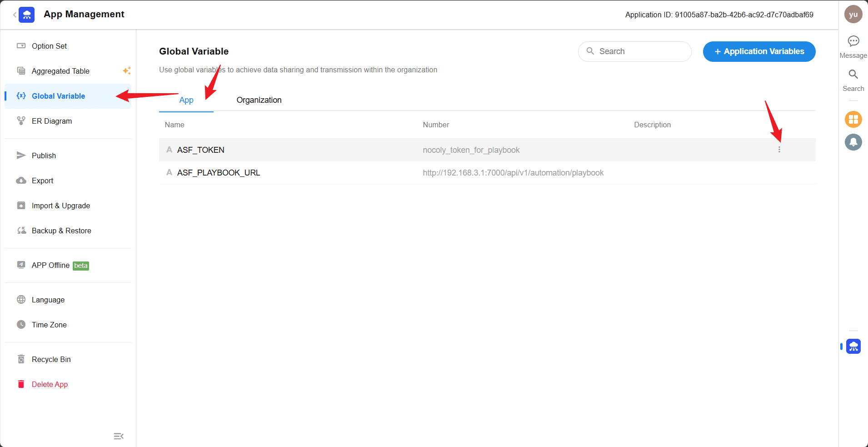The width and height of the screenshot is (868, 447).
Task: Open ER Diagram from the sidebar
Action: point(52,121)
